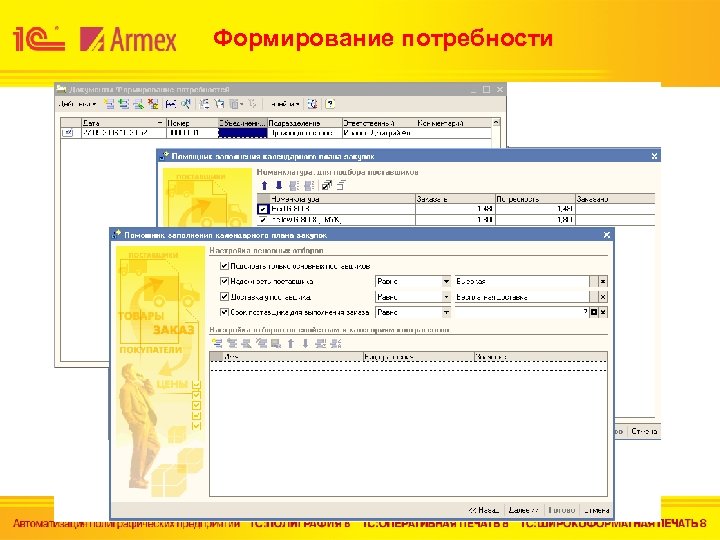Screen dimensions: 720x540
Task: Open Равно dropdown in Срок поставщика row
Action: 446,312
